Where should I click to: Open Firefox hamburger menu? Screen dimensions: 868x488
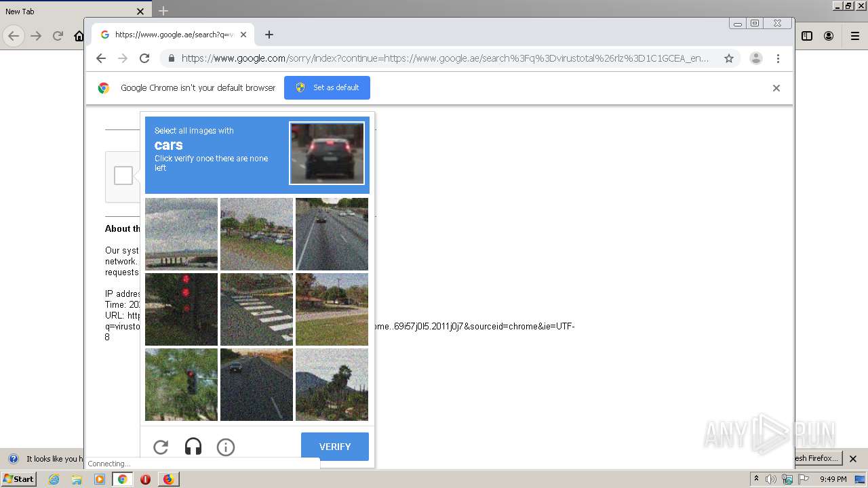[855, 36]
